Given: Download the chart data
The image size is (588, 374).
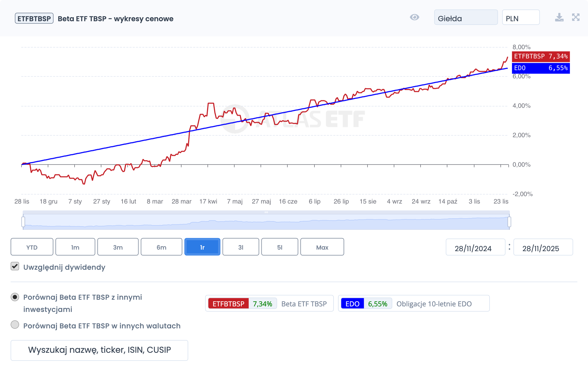Looking at the screenshot, I should 559,18.
